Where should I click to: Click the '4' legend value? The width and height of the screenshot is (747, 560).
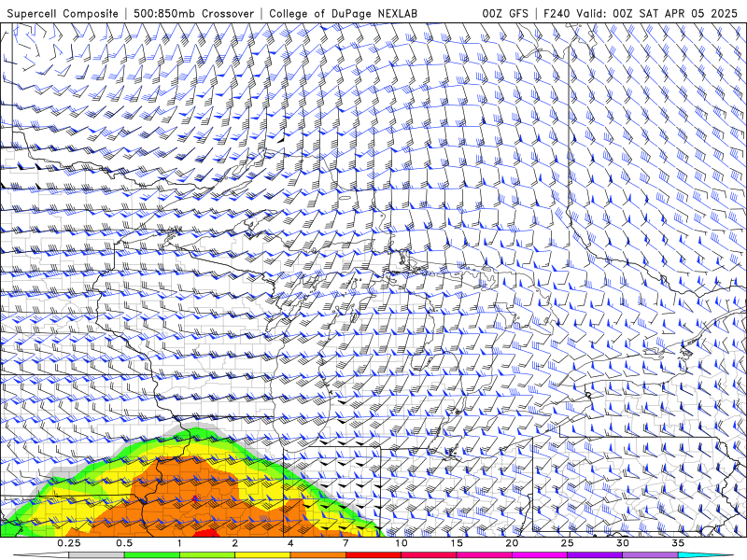[290, 543]
